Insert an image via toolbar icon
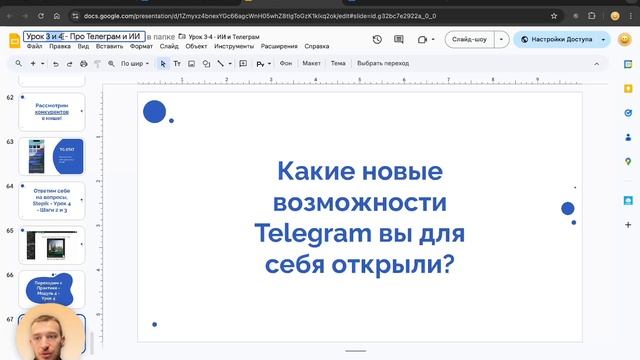Screen dimensions: 640x360 click(x=191, y=64)
